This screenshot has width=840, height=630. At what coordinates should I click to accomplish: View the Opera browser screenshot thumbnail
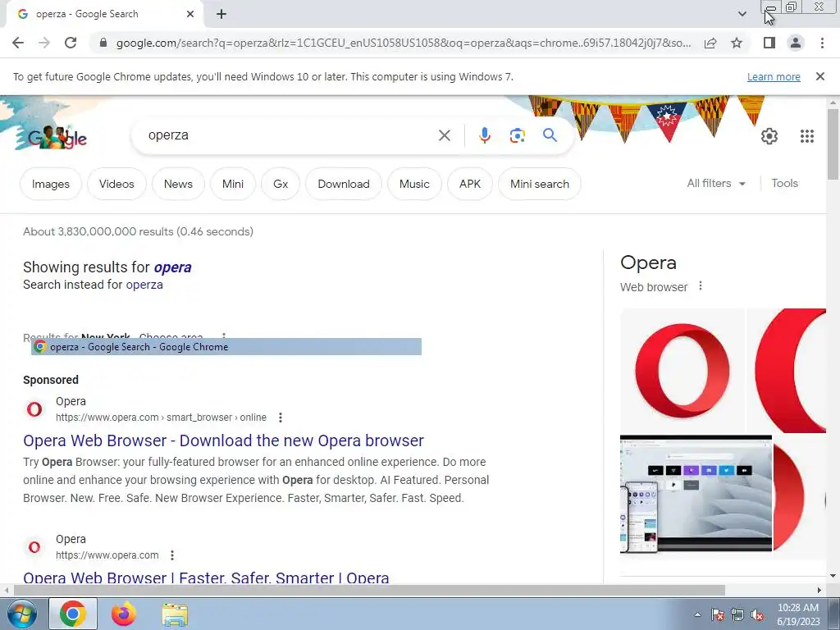click(696, 493)
